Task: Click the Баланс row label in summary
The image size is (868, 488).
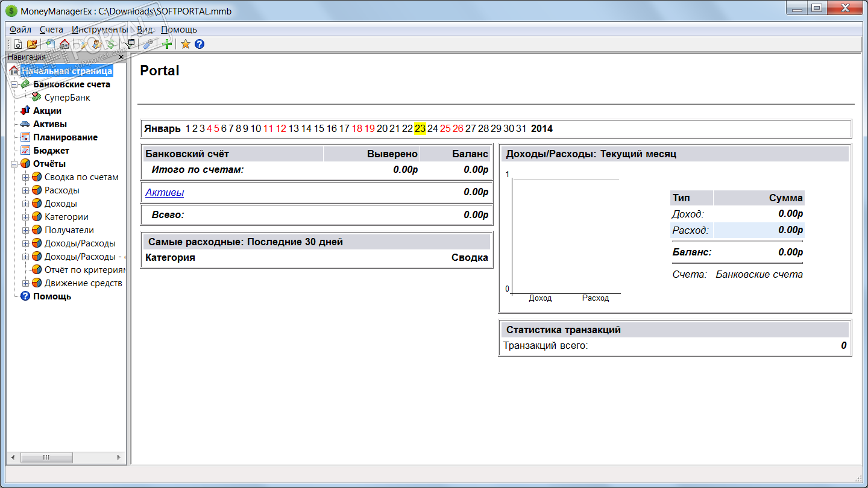Action: tap(692, 252)
